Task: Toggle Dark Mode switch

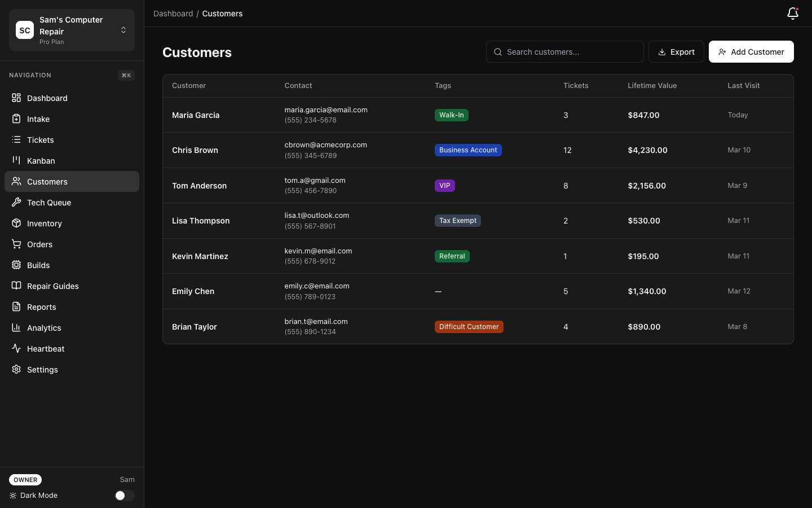Action: tap(124, 496)
